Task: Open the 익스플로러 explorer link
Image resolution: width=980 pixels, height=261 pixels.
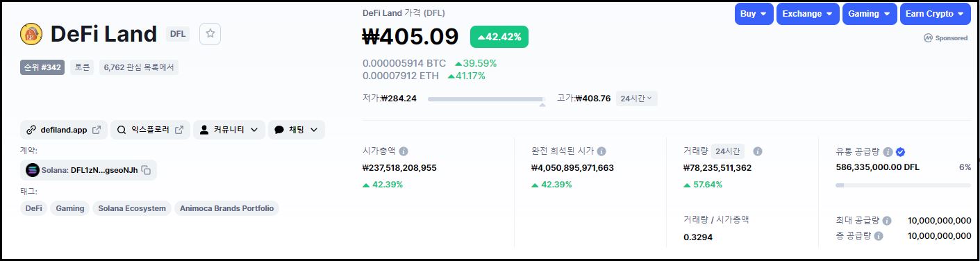Action: click(x=150, y=130)
